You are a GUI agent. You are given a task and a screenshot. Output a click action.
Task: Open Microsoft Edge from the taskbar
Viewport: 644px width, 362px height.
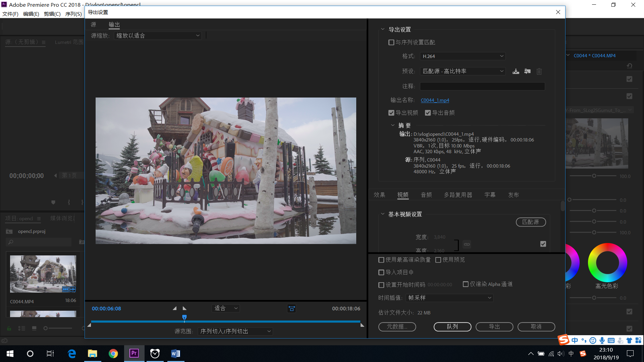coord(72,353)
